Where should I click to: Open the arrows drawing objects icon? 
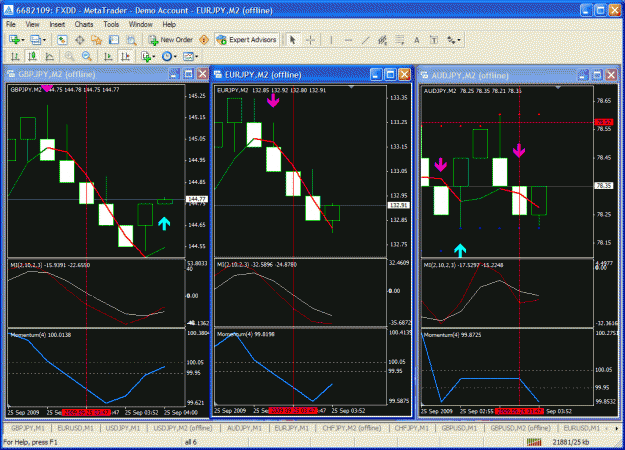[451, 39]
